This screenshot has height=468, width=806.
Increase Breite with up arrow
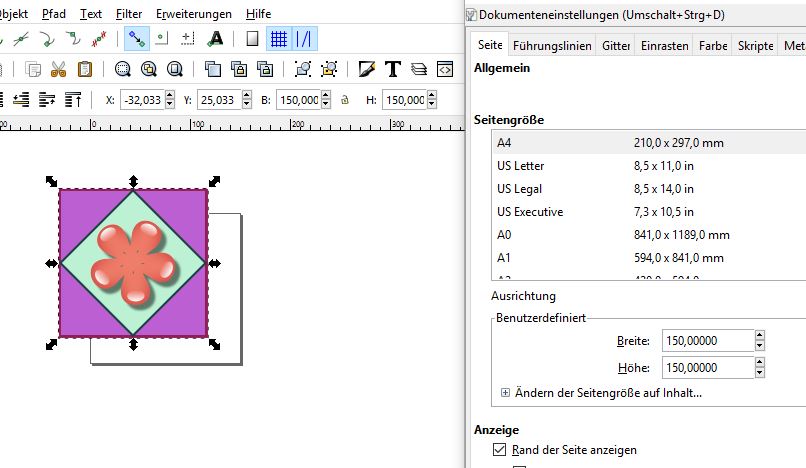[x=760, y=335]
